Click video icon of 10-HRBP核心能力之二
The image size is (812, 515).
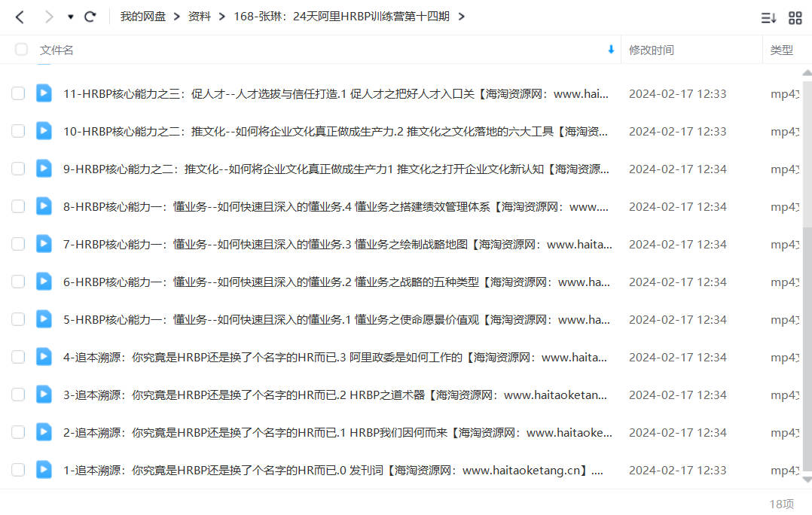pyautogui.click(x=44, y=131)
